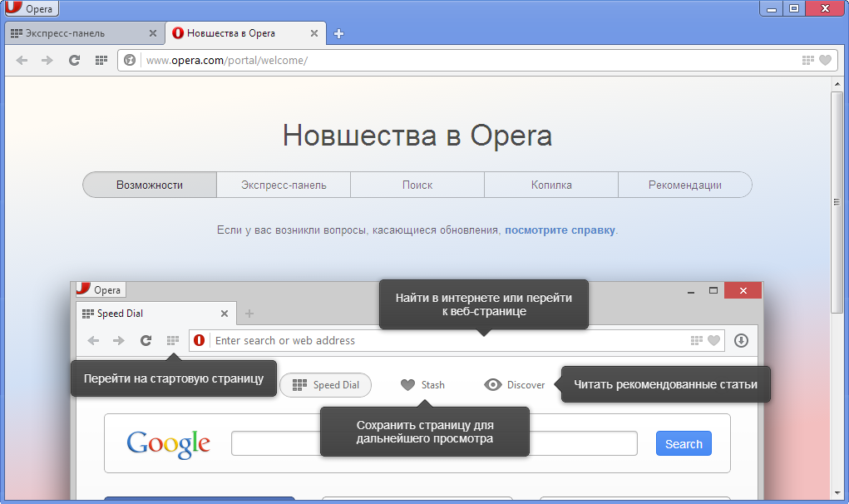Close the Новшества в Opera tab

pos(314,34)
